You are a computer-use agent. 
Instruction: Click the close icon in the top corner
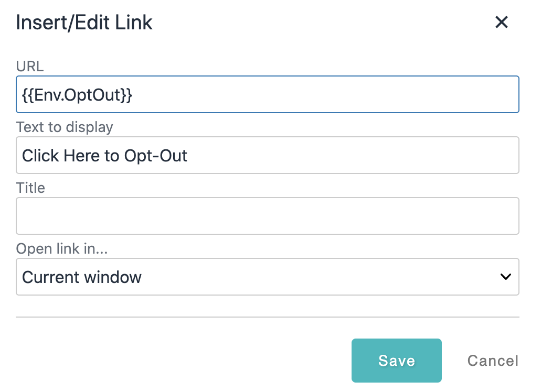point(501,22)
